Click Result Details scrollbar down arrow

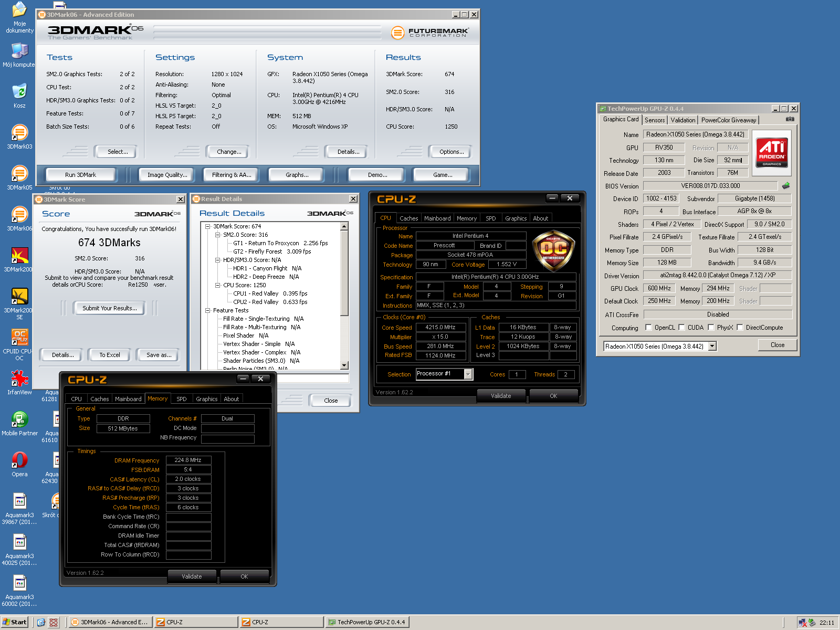(344, 365)
